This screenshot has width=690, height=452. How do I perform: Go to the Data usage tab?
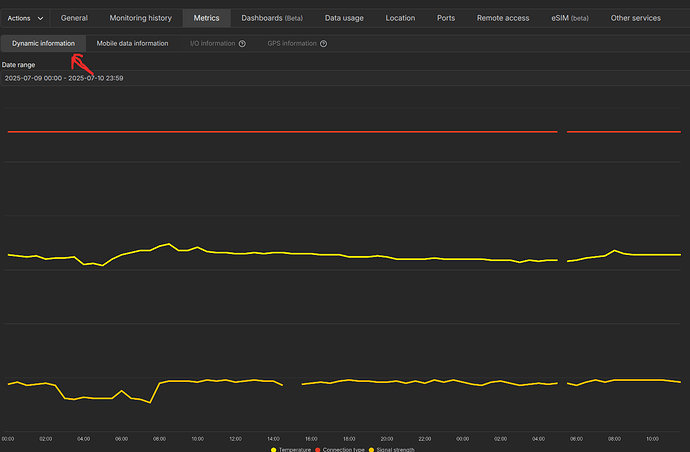344,18
